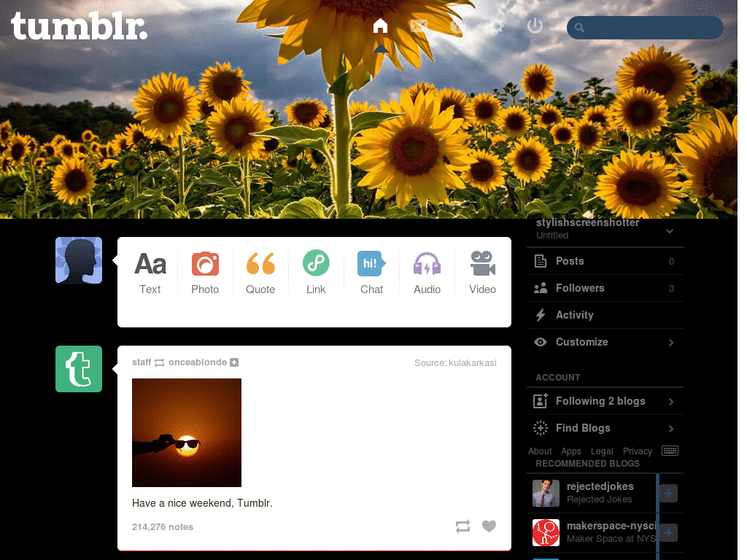Open your blog avatar silhouette

79,260
